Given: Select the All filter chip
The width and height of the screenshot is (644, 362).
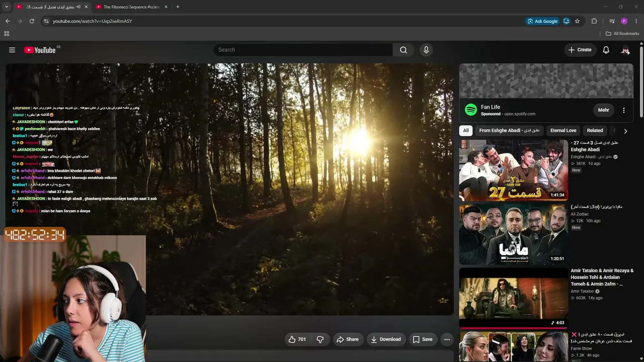Looking at the screenshot, I should click(466, 131).
